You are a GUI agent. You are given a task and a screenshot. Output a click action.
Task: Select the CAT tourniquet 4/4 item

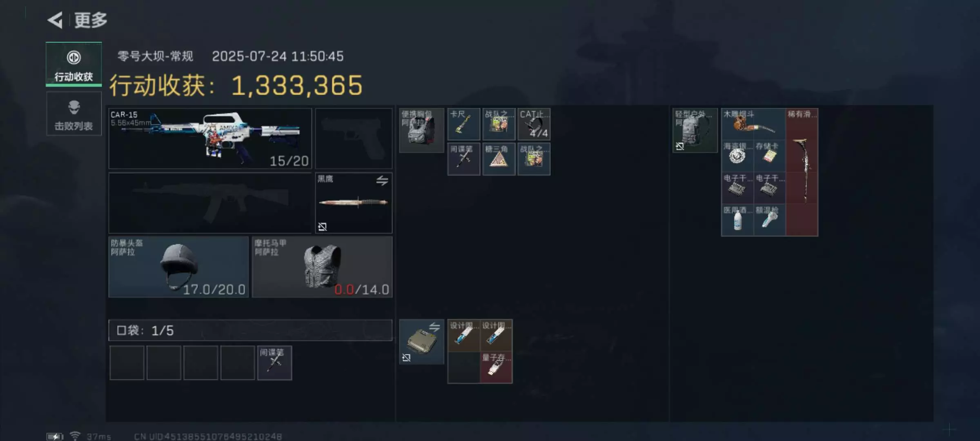[x=534, y=124]
